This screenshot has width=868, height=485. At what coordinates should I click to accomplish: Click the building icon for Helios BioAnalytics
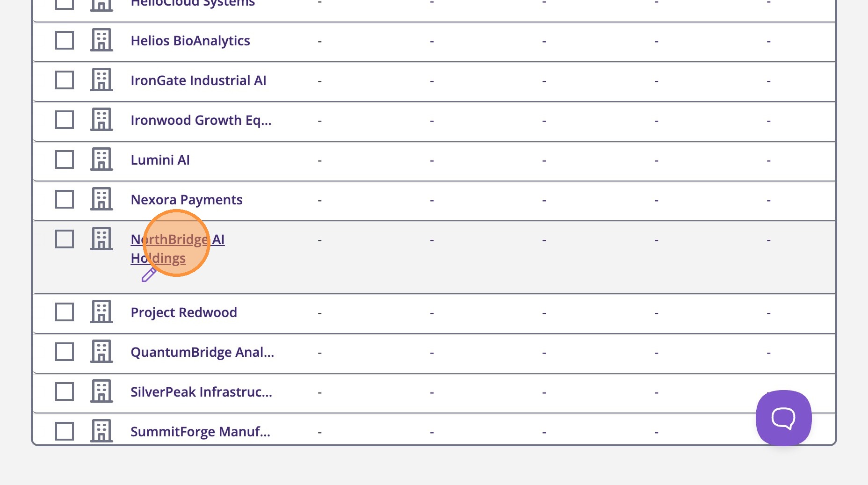coord(101,40)
